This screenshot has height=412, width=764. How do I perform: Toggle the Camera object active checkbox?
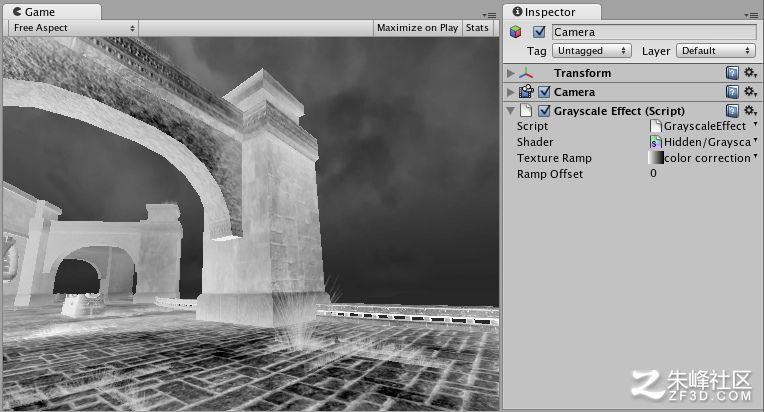coord(539,32)
